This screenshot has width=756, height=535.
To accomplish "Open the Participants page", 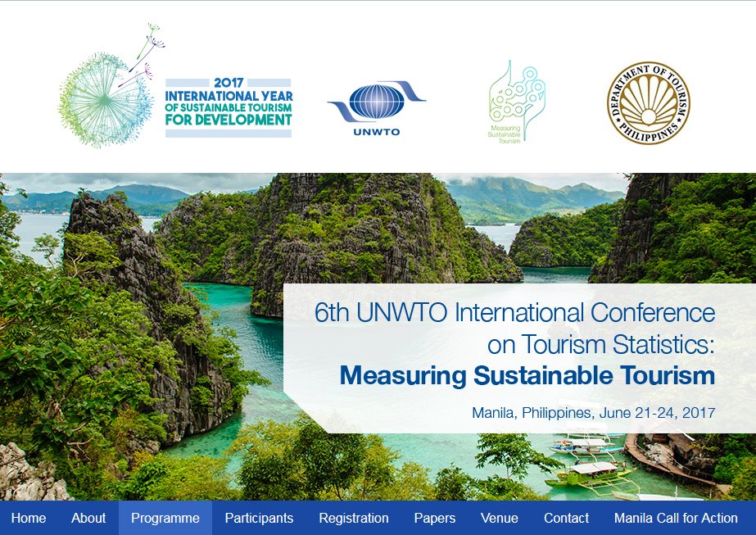I will pos(259,518).
